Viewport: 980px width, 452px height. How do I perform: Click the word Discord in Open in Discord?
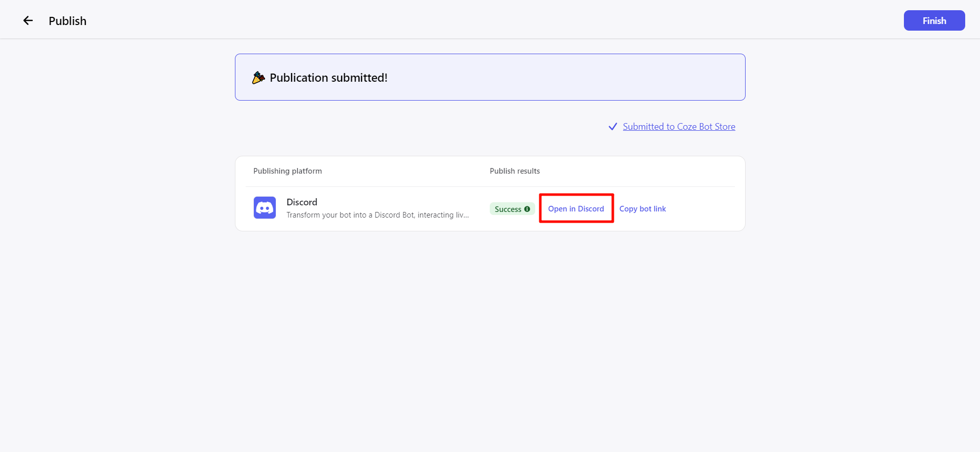[x=591, y=209]
